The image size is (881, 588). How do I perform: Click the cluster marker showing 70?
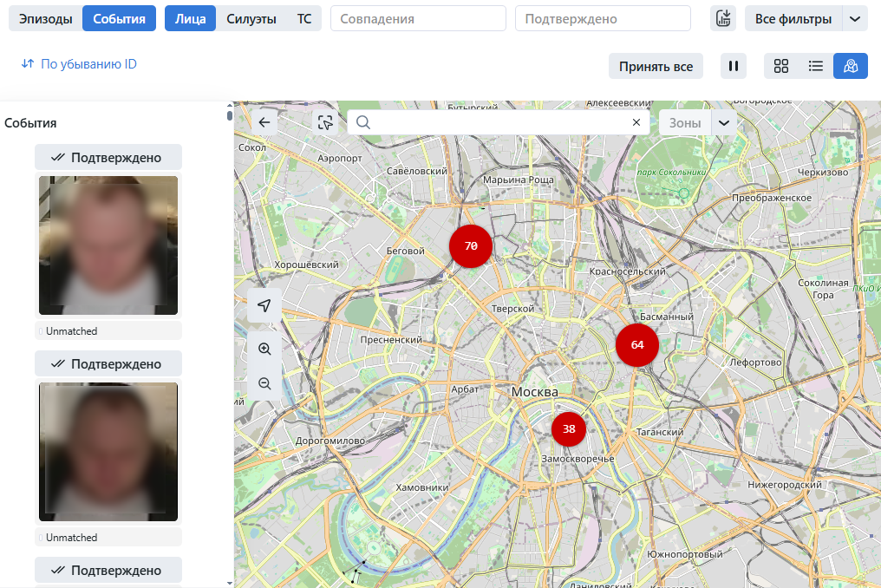coord(470,246)
